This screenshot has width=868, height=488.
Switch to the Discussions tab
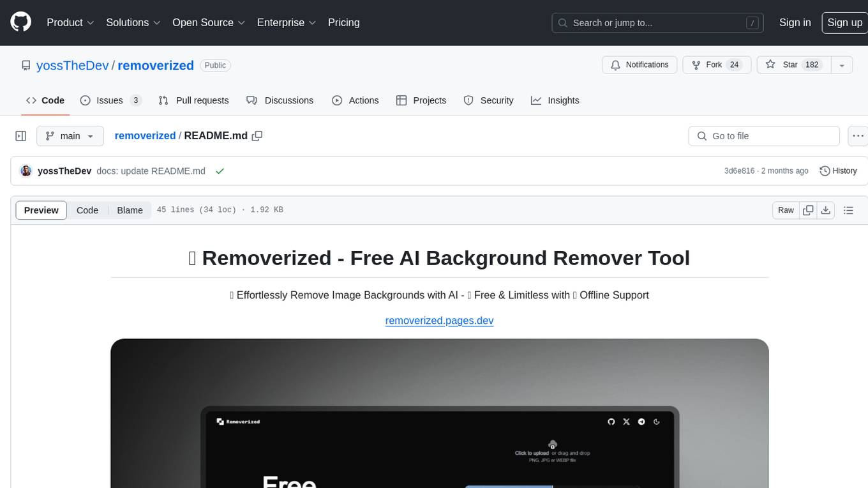click(x=280, y=100)
